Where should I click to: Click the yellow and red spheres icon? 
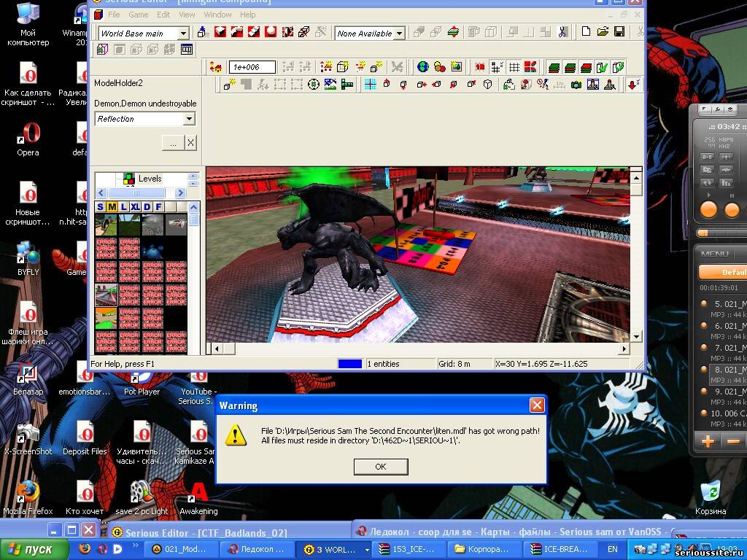pyautogui.click(x=439, y=67)
